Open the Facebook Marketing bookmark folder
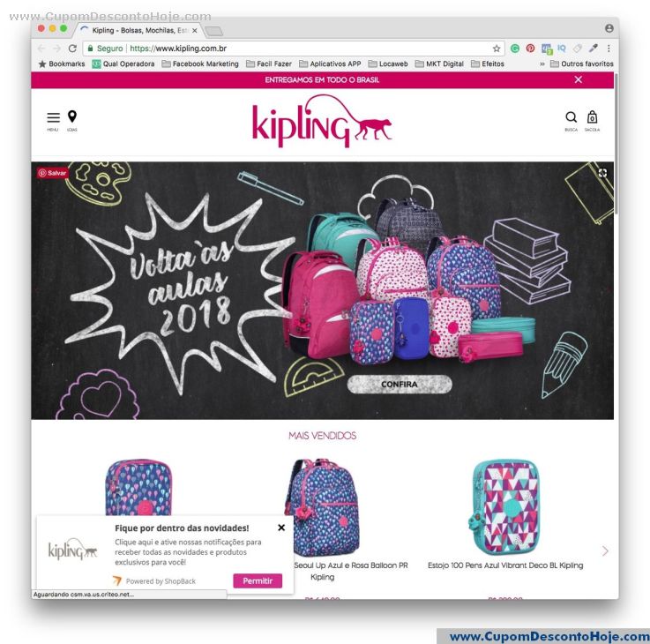 (200, 64)
